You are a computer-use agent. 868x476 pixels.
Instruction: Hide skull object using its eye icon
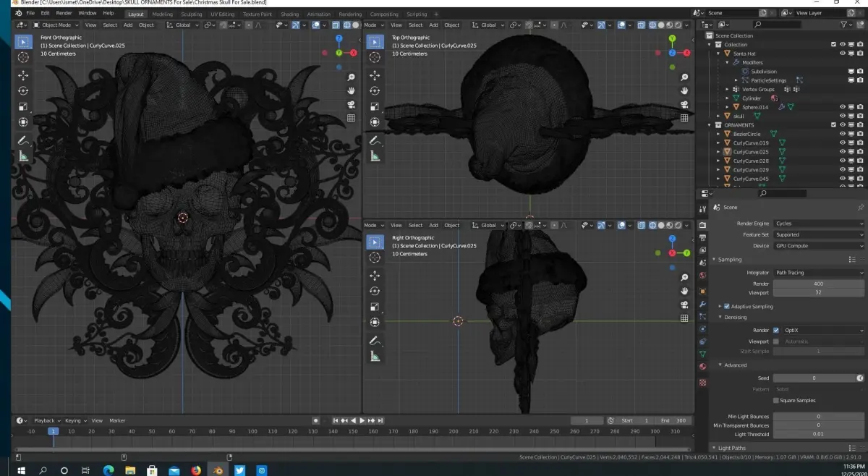[843, 116]
